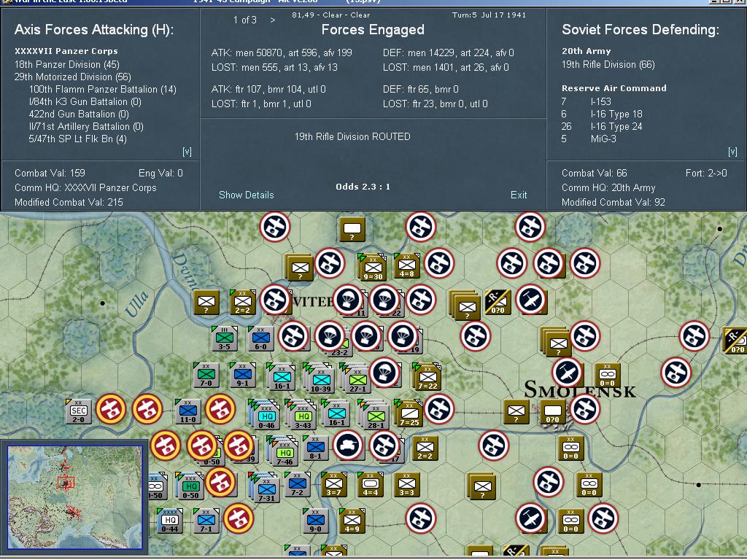Click the bold XXXXVII Panzer Corps heading

(66, 51)
